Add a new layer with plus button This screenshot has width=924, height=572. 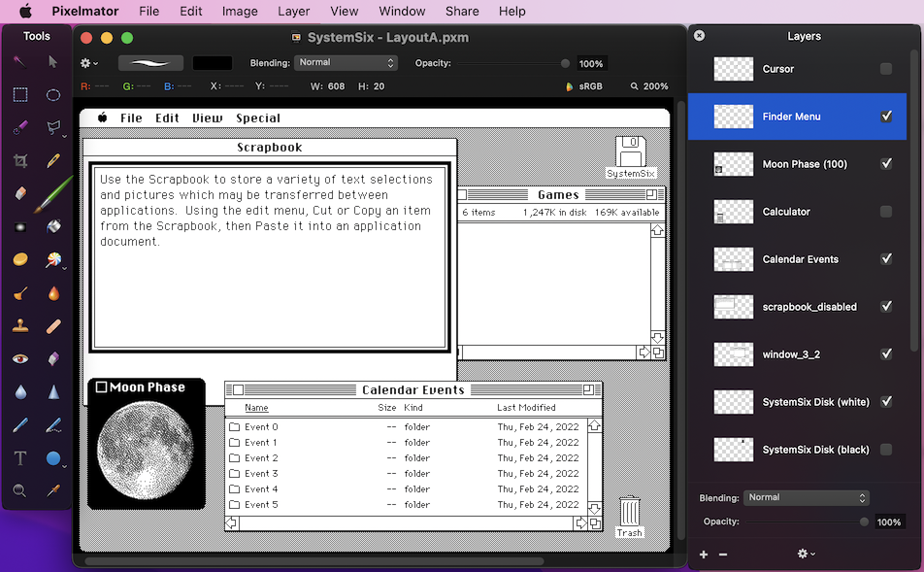click(x=704, y=555)
